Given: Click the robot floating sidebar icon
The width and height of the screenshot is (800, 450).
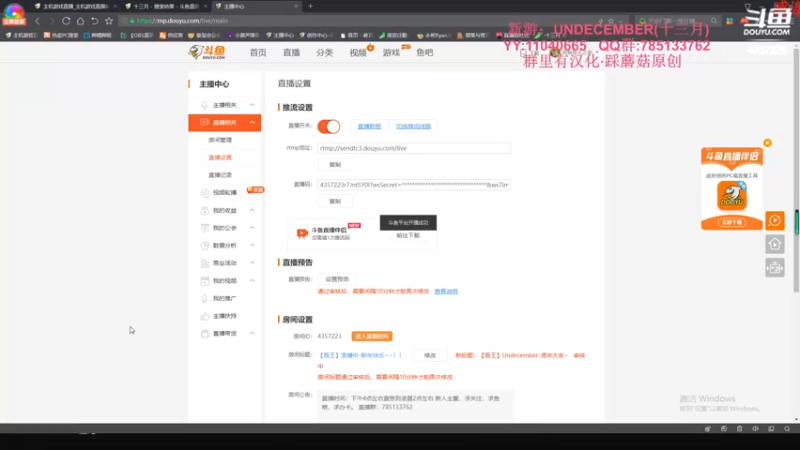Looking at the screenshot, I should point(774,267).
